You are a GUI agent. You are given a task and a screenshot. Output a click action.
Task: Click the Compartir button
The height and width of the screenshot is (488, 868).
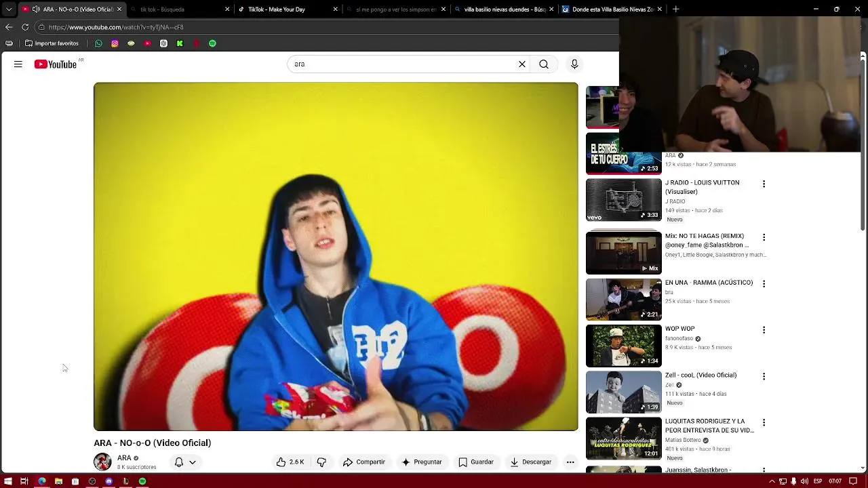364,462
